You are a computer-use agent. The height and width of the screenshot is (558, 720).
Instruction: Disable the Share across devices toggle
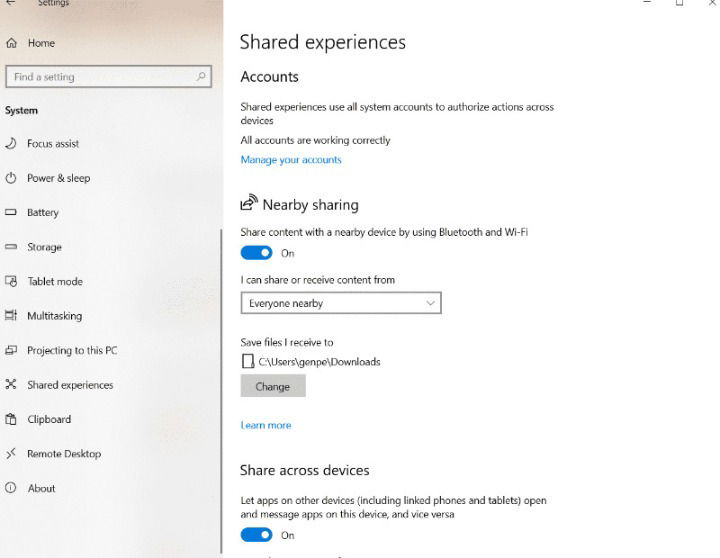[x=256, y=535]
